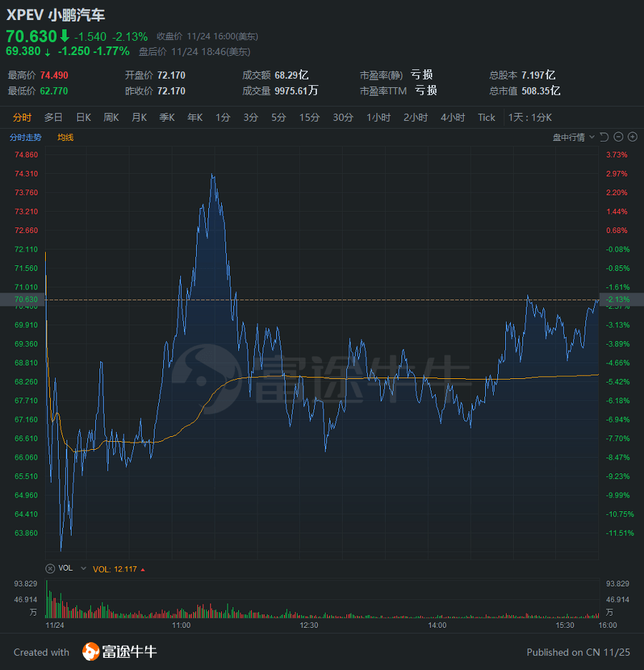Click the XPEV 小鹏汽车 stock title
Image resolution: width=644 pixels, height=670 pixels.
pyautogui.click(x=56, y=15)
